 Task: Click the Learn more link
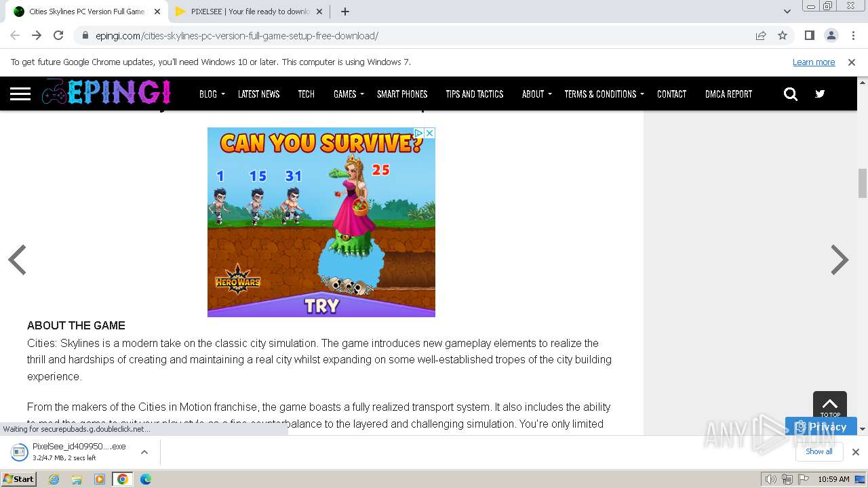[x=814, y=62]
